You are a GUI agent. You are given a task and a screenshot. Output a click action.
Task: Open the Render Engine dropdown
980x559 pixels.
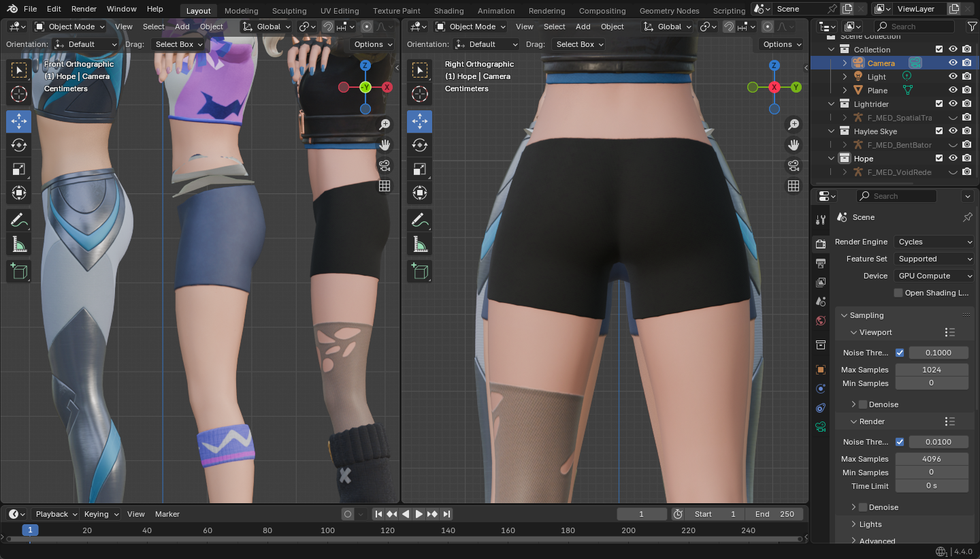[x=934, y=242]
